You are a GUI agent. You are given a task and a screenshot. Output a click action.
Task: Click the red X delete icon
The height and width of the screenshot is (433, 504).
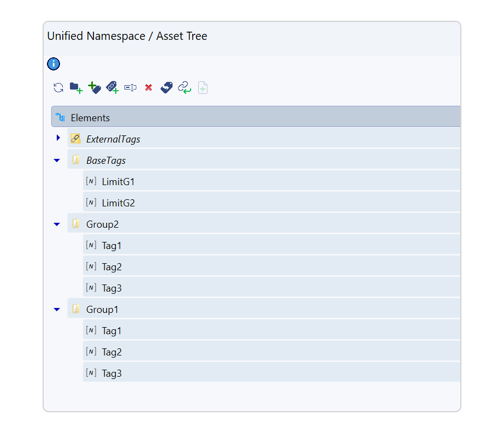[148, 87]
